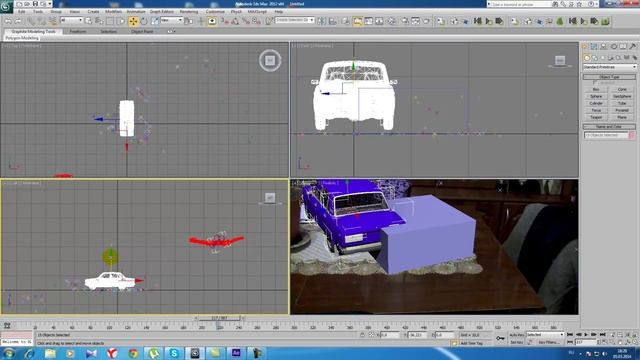The height and width of the screenshot is (360, 640).
Task: Toggle the Selection Lock icon
Action: (x=362, y=335)
